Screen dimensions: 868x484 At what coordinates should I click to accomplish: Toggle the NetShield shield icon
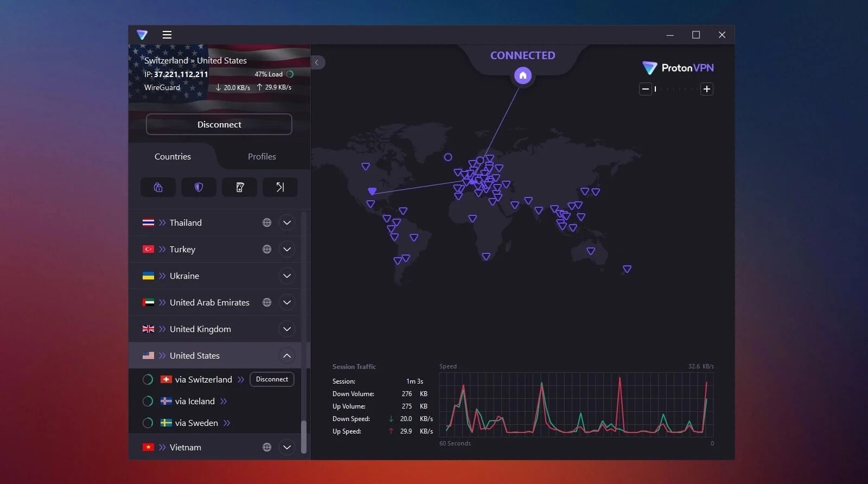pos(199,187)
